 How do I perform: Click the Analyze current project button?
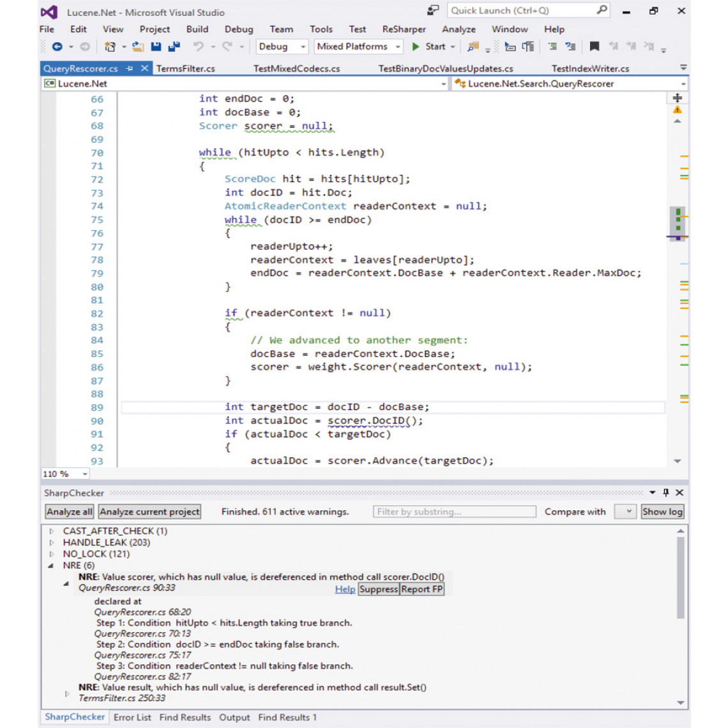(149, 512)
